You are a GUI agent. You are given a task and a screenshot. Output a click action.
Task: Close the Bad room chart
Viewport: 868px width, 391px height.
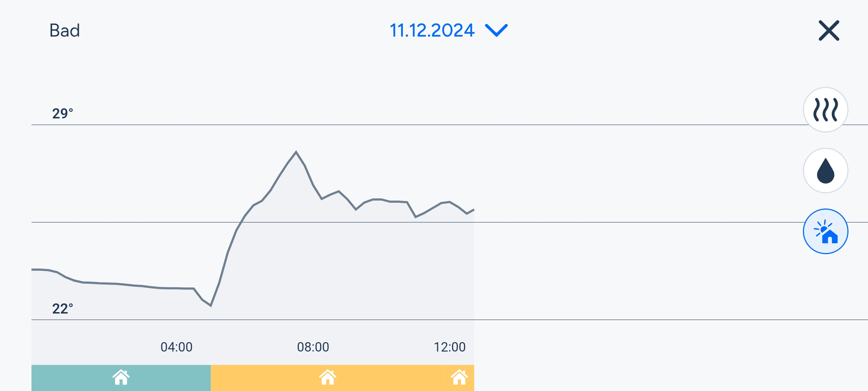pyautogui.click(x=829, y=31)
